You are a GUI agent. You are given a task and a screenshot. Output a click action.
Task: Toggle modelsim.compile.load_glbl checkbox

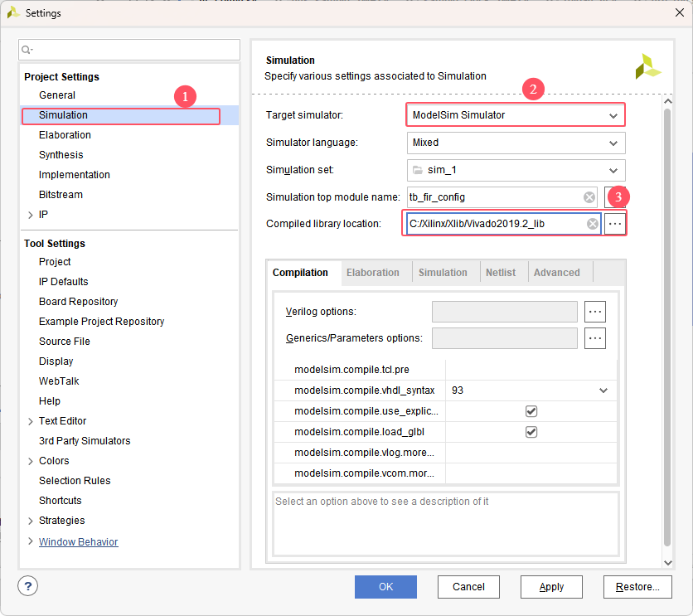point(531,432)
